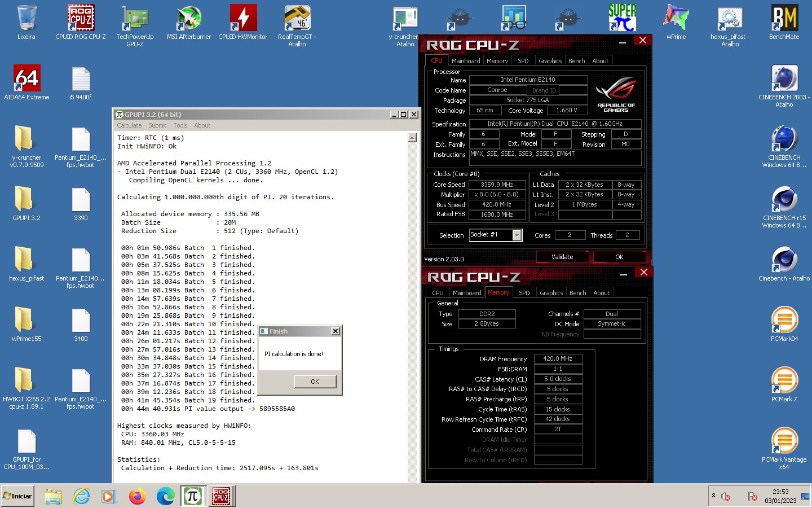The width and height of the screenshot is (812, 508).
Task: Switch to Memory tab in upper CPU-Z
Action: [497, 61]
